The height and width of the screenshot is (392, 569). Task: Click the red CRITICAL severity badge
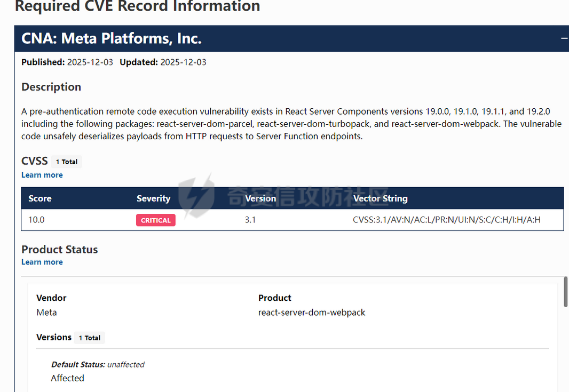coord(156,220)
